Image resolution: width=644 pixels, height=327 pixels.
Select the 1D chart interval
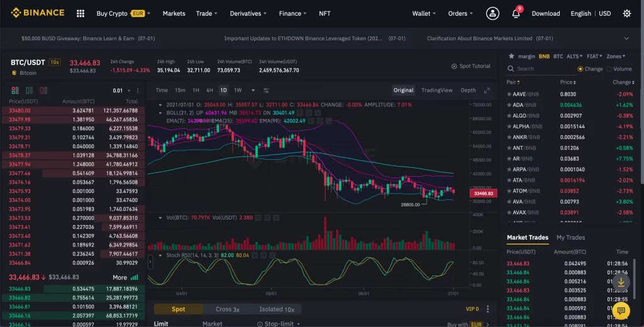coord(223,91)
